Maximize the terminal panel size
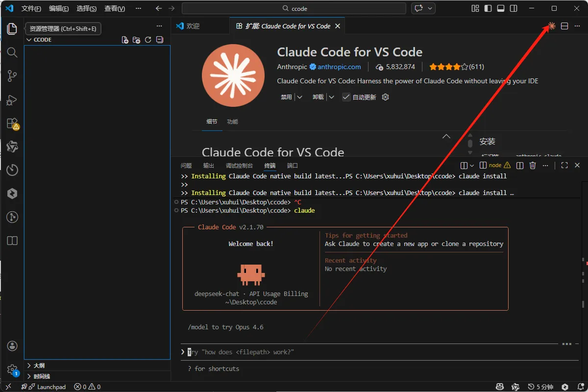Screen dimensions: 588x392 pyautogui.click(x=564, y=166)
